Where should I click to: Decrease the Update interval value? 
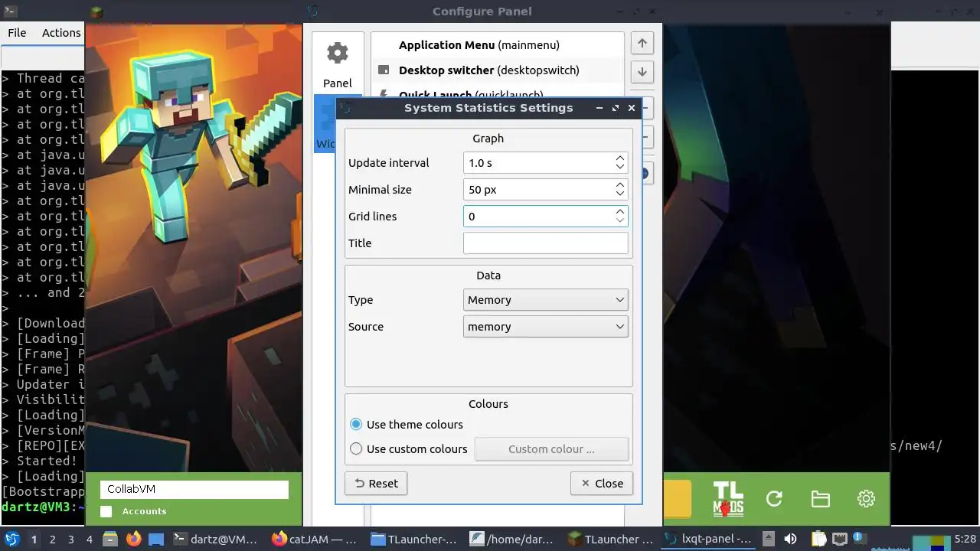click(x=620, y=168)
